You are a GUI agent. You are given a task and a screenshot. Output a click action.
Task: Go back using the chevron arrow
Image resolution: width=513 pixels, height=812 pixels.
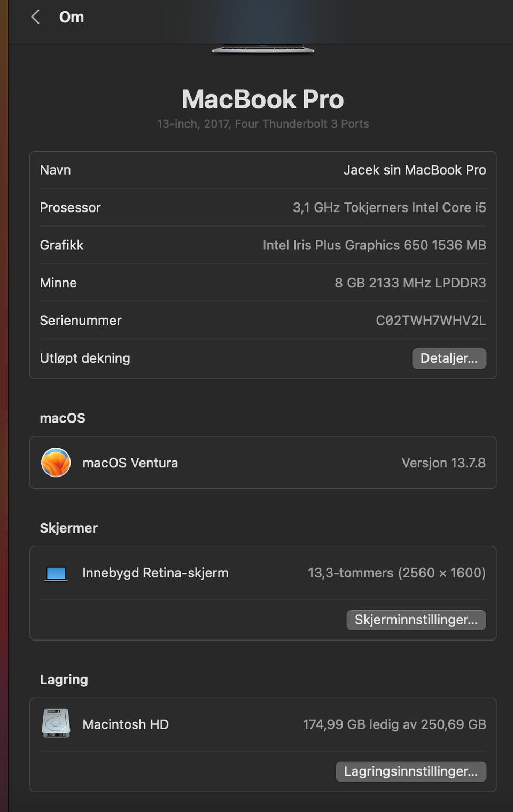35,17
